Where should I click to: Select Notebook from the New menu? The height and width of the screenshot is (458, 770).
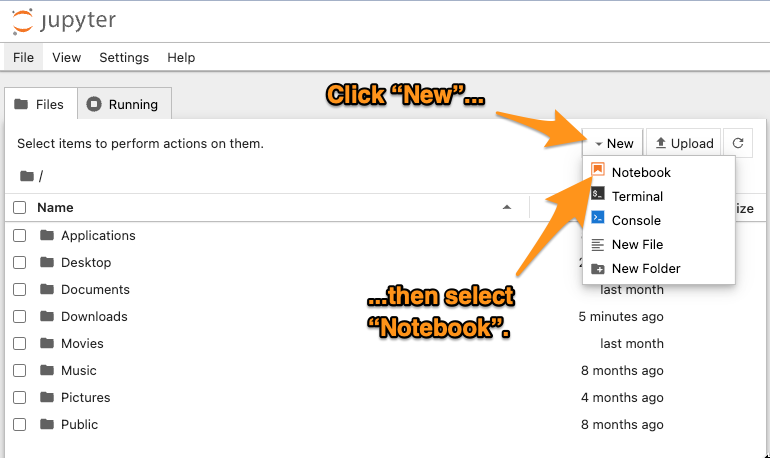(659, 172)
